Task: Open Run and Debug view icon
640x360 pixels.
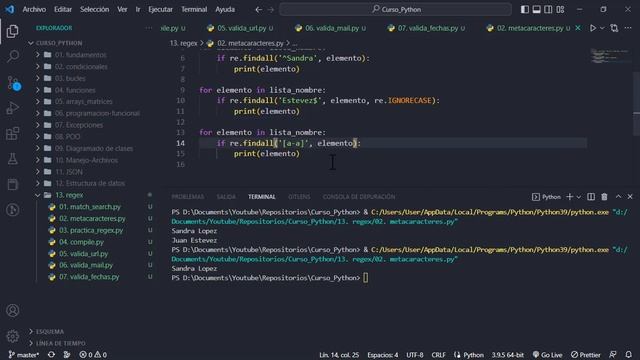Action: (x=12, y=108)
